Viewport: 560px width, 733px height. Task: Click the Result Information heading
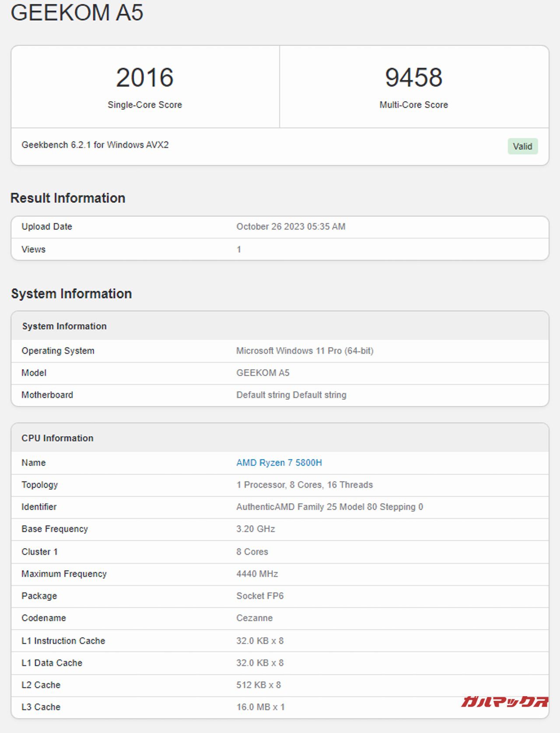point(68,198)
